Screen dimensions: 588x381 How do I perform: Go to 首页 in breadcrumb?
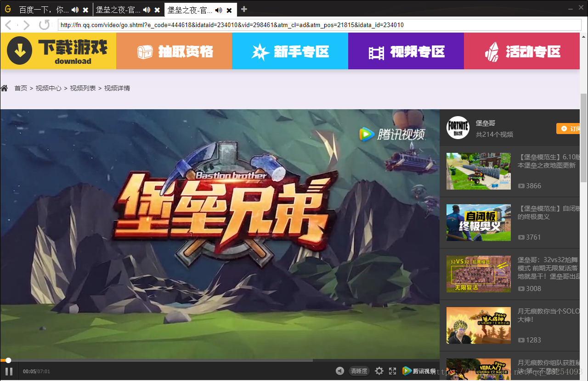point(21,88)
